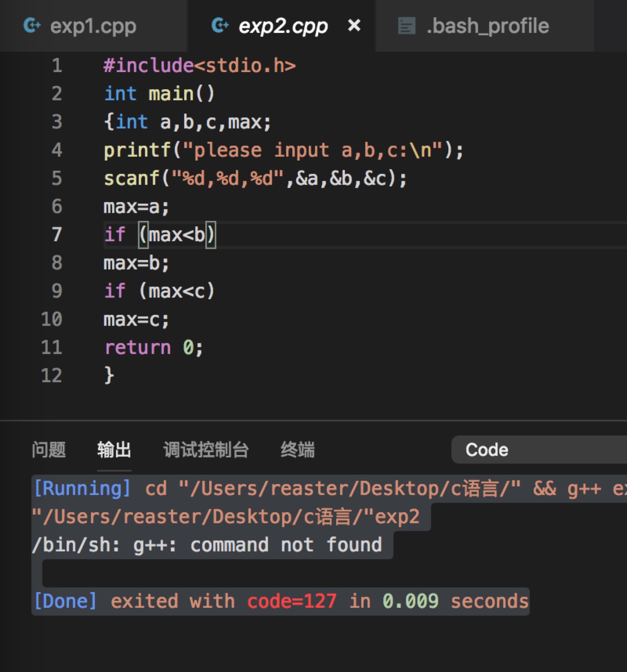
Task: Click line number 12 in the gutter
Action: [x=52, y=376]
